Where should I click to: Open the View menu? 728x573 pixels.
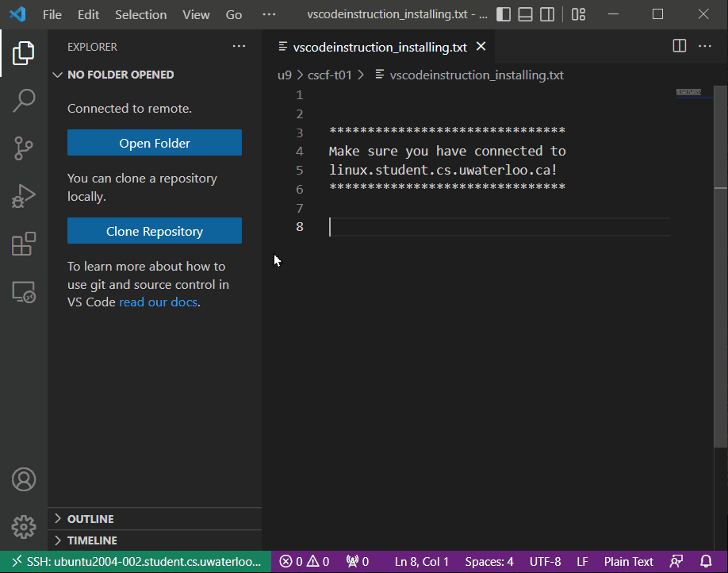tap(195, 13)
